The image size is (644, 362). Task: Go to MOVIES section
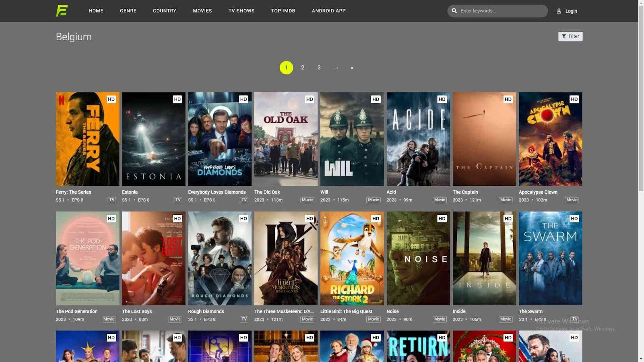(x=202, y=11)
